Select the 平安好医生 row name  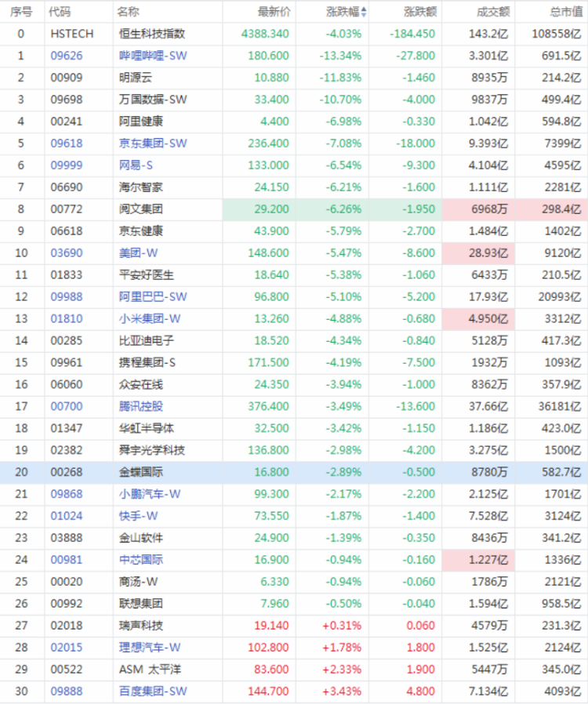147,274
